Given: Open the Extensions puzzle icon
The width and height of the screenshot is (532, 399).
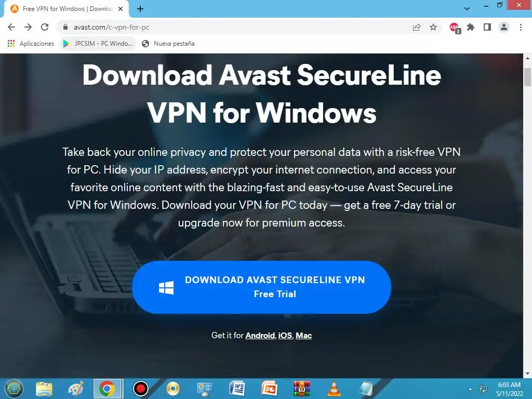Looking at the screenshot, I should click(x=471, y=27).
